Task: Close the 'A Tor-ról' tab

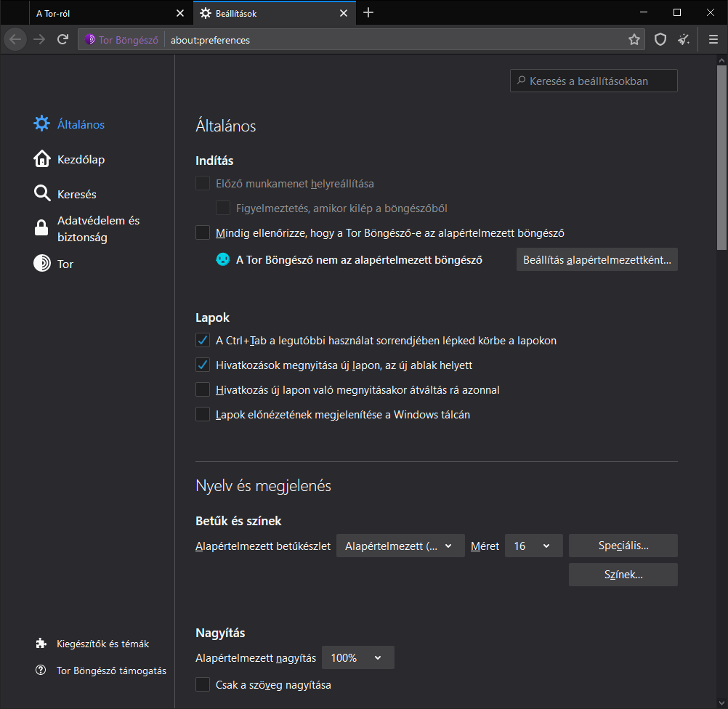Action: point(180,14)
